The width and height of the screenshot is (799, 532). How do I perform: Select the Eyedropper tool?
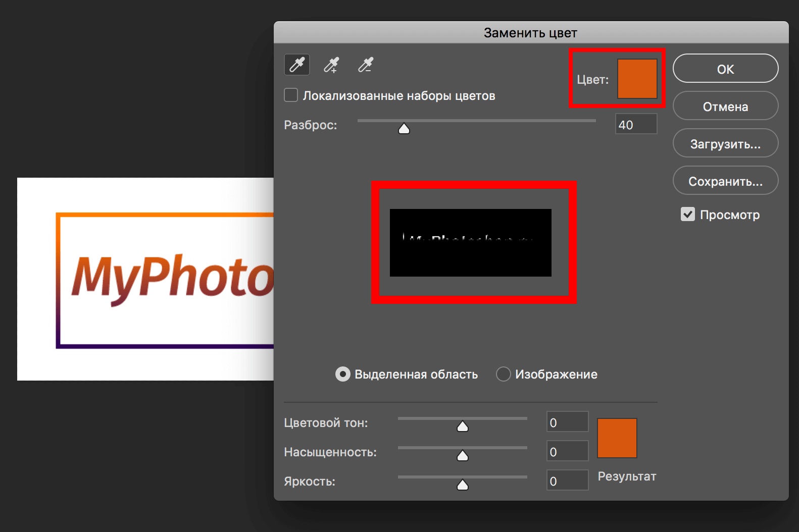point(297,65)
